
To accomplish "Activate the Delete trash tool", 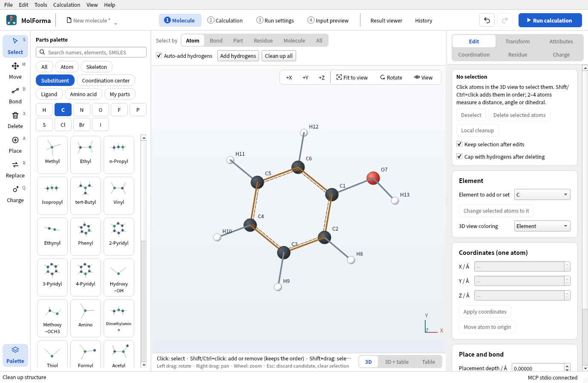I will point(15,120).
